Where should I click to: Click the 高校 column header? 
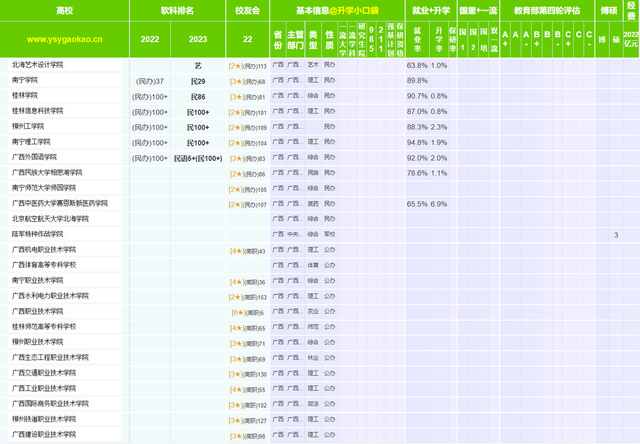coord(64,11)
